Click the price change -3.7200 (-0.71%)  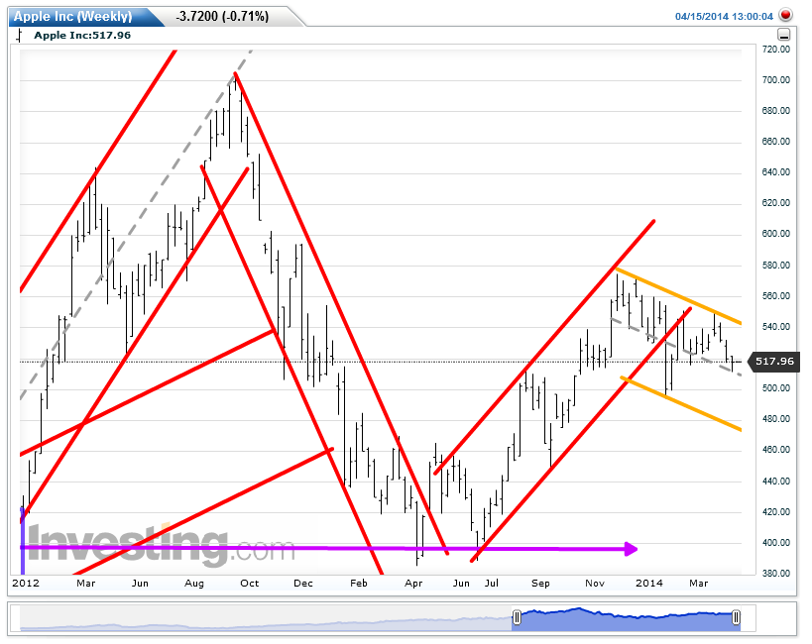pos(222,17)
